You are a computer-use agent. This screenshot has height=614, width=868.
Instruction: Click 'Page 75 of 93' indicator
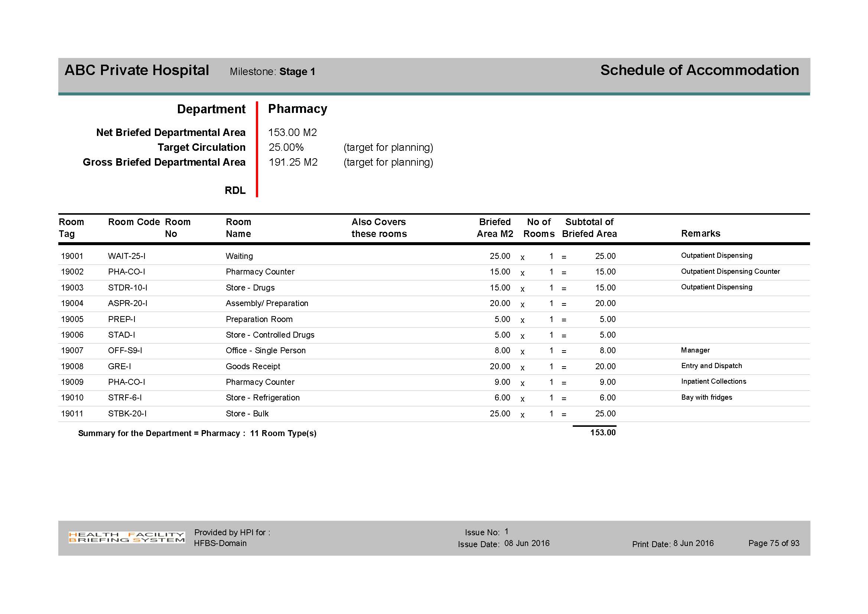tap(774, 544)
